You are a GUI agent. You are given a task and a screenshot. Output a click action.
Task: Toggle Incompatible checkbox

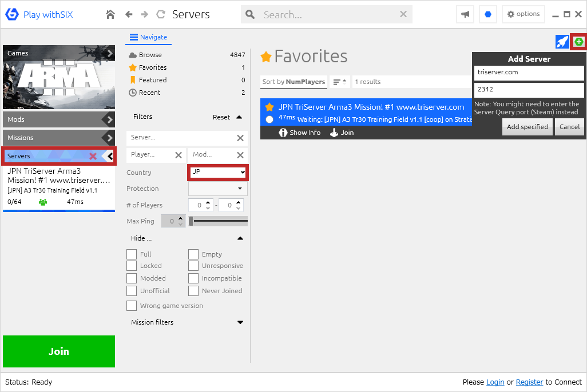[x=193, y=278]
